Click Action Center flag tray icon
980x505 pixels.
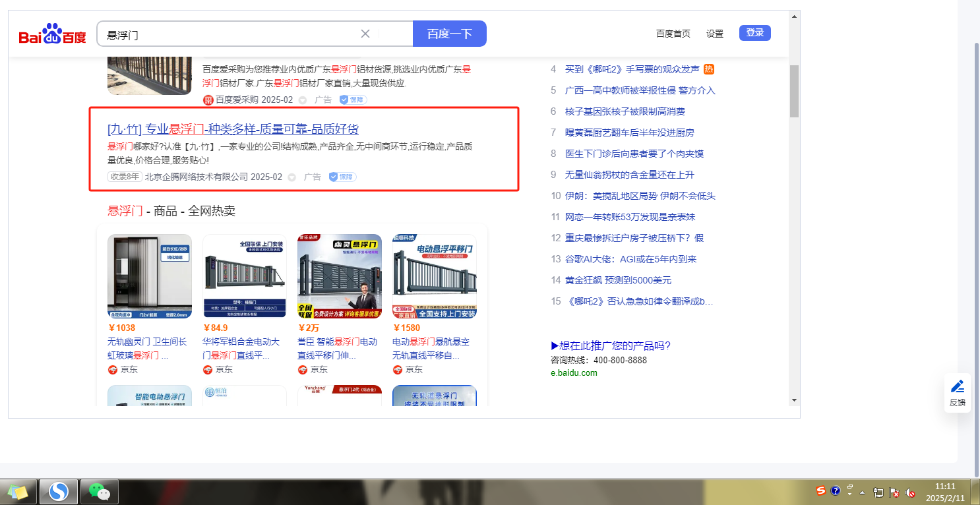894,492
